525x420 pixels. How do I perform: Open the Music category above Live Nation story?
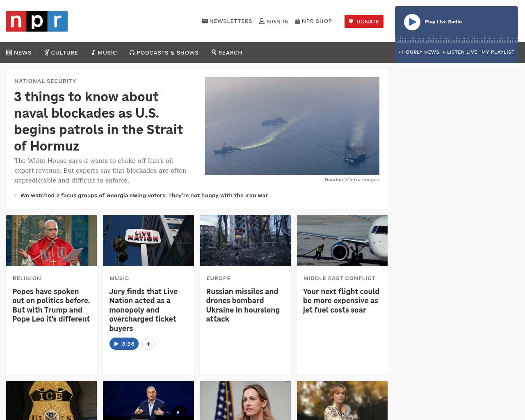(x=119, y=278)
